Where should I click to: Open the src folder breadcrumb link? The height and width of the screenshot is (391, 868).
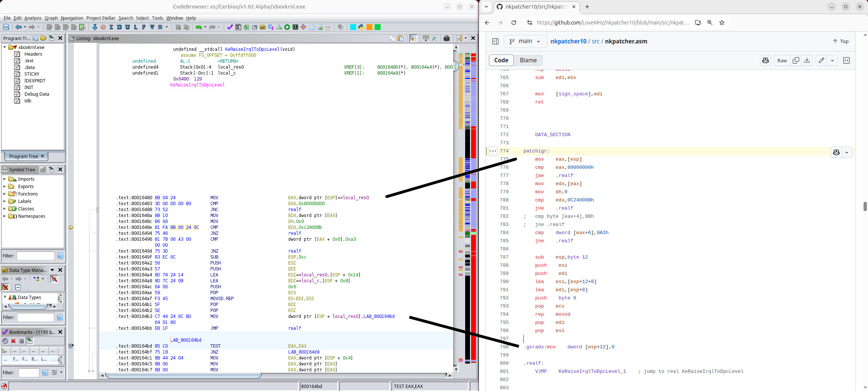[x=596, y=41]
